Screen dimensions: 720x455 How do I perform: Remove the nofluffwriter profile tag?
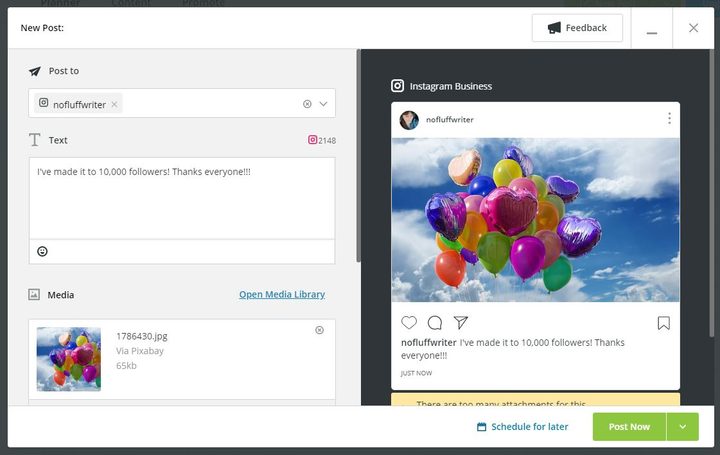pos(114,104)
